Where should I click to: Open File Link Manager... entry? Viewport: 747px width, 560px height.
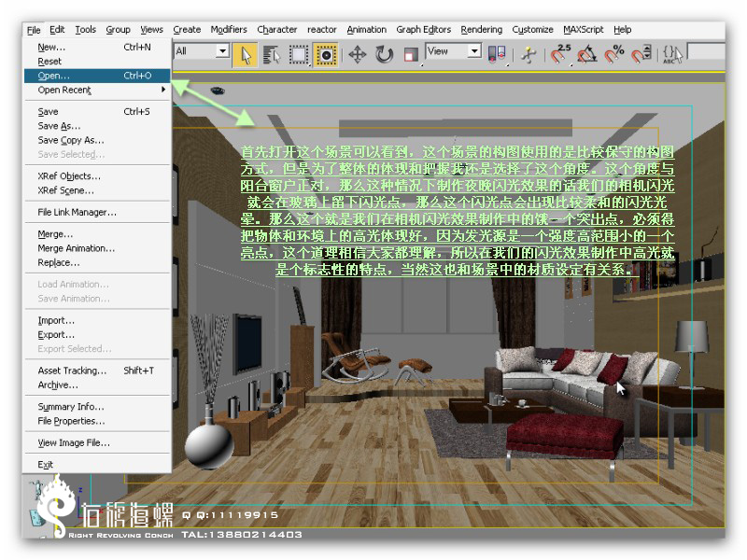[97, 213]
